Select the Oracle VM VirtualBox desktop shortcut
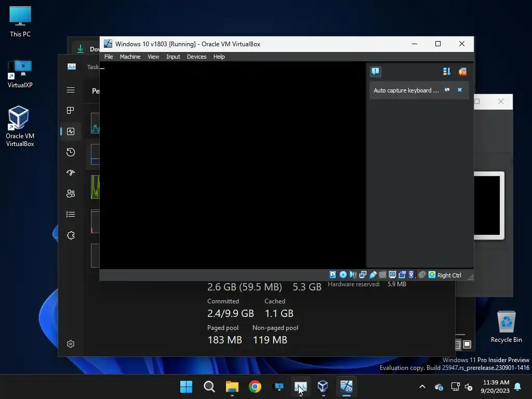532x399 pixels. tap(20, 126)
